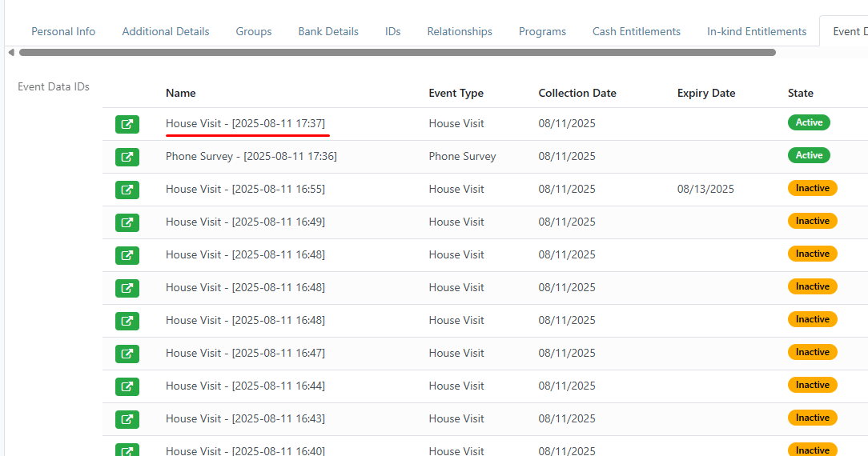Select "House Visit - [2025-08-11 16:40]" name
The image size is (868, 456).
coord(245,450)
